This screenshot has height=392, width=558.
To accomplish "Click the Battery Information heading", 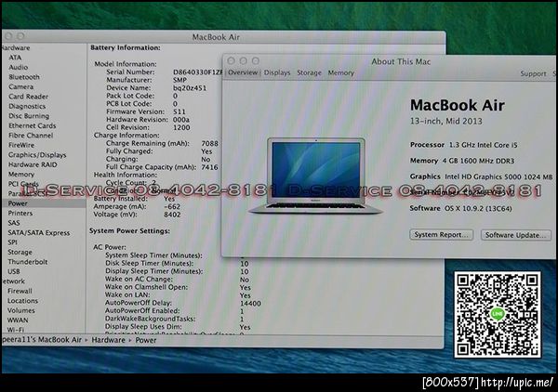I will point(126,47).
